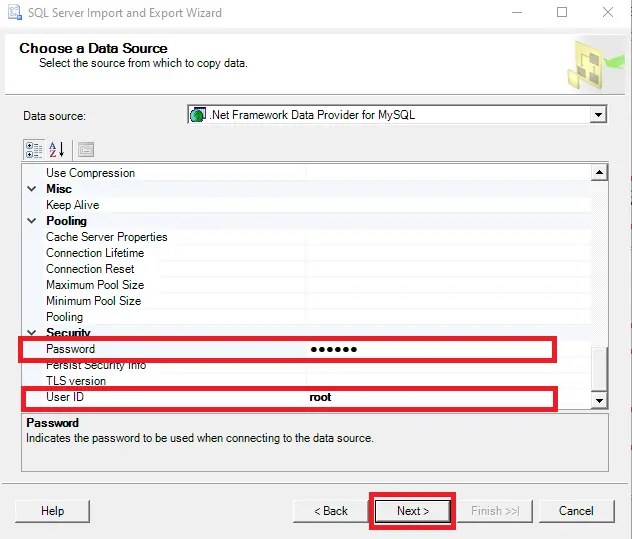Click the scrollbar up arrow
Screen dimensions: 632x539
click(x=599, y=173)
